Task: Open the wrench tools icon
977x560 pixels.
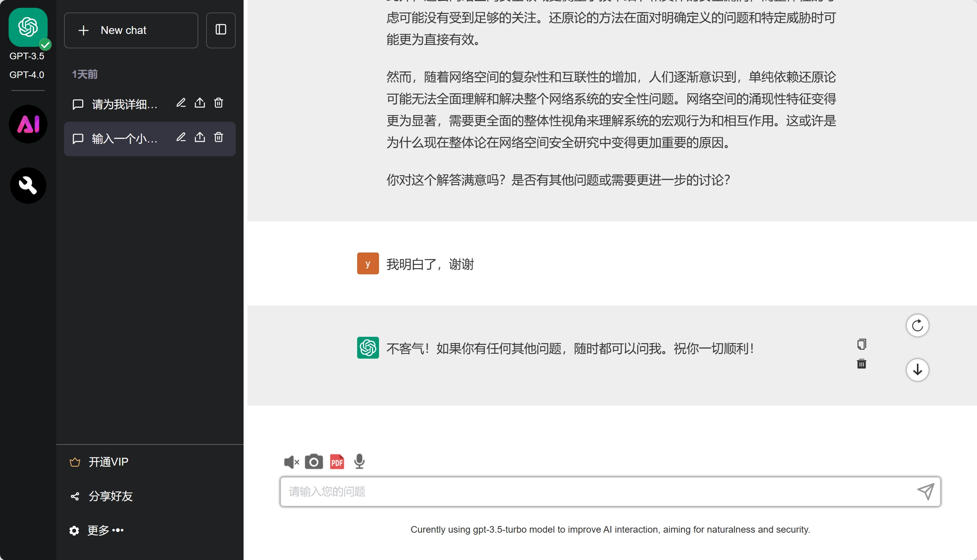Action: click(x=28, y=185)
